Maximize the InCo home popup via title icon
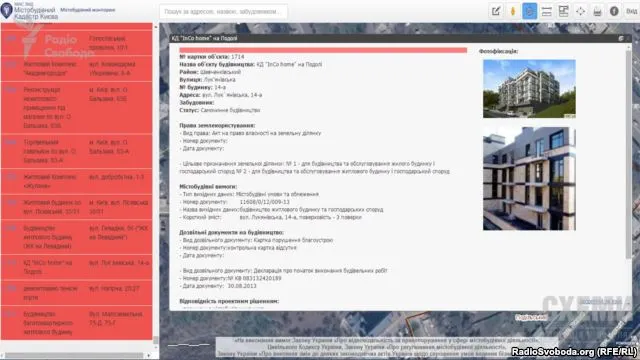Screen dimensions: 640x360 click(621, 38)
